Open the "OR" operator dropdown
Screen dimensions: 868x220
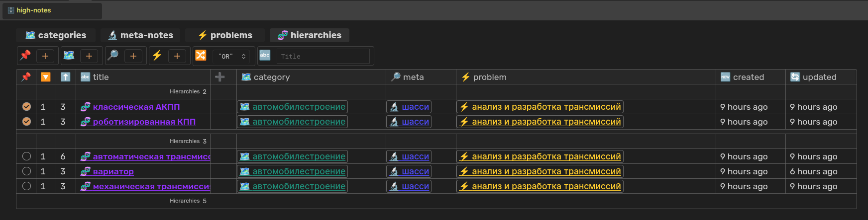click(232, 56)
